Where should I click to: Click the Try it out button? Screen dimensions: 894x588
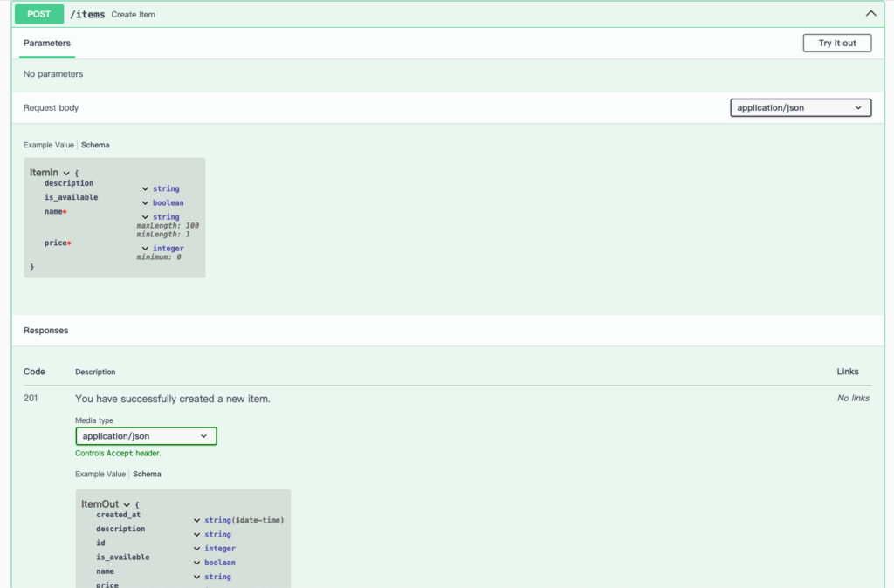pyautogui.click(x=836, y=42)
